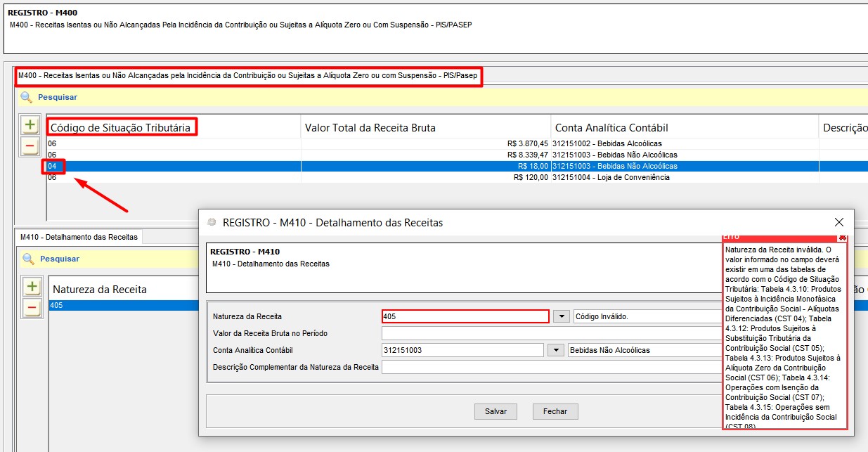Click the Natureza da Receita field containing 405

tap(465, 316)
